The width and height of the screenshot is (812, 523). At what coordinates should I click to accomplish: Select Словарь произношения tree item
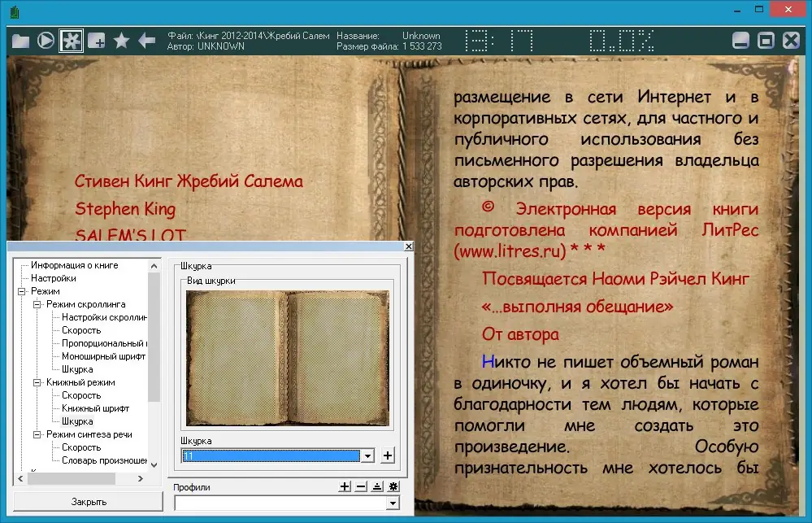click(x=104, y=460)
